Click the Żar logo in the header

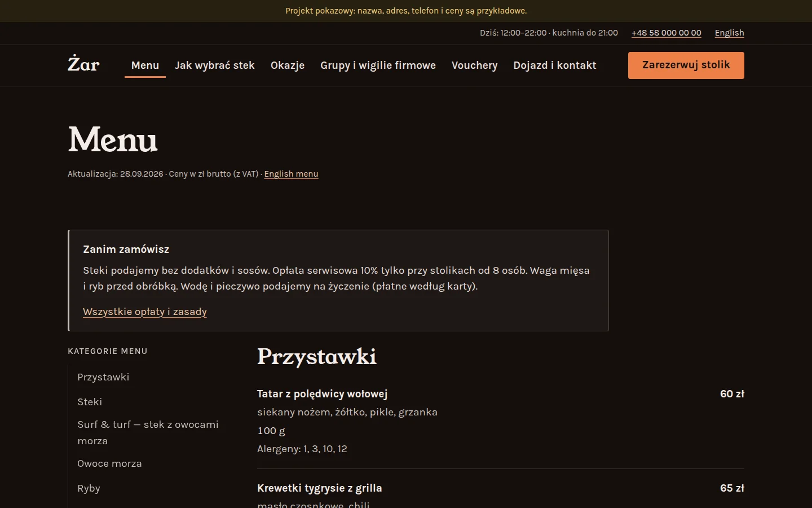(83, 64)
